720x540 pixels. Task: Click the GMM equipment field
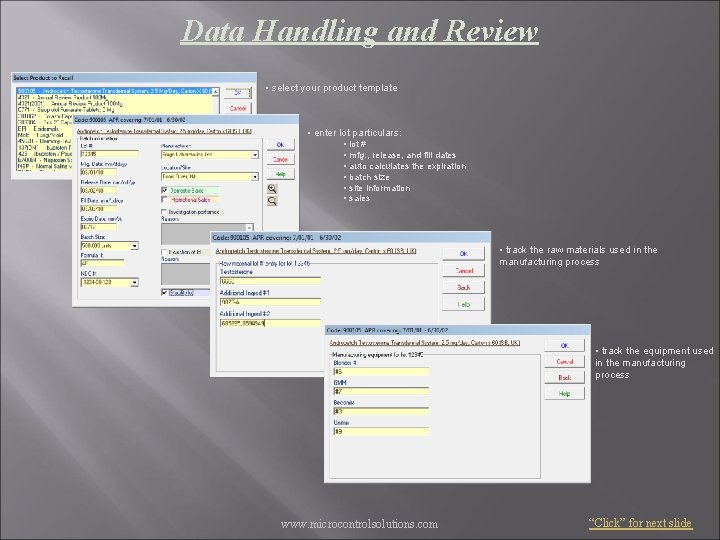[x=381, y=391]
